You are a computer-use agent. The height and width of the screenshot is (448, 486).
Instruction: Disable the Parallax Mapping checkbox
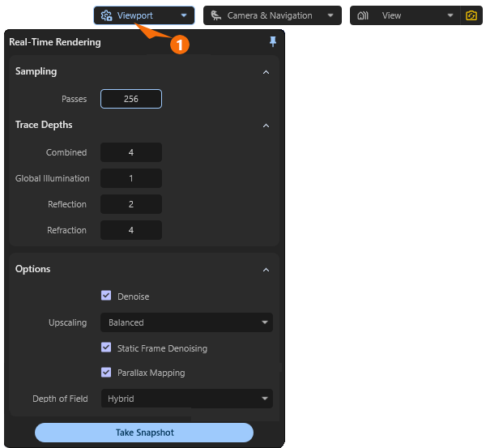[106, 372]
